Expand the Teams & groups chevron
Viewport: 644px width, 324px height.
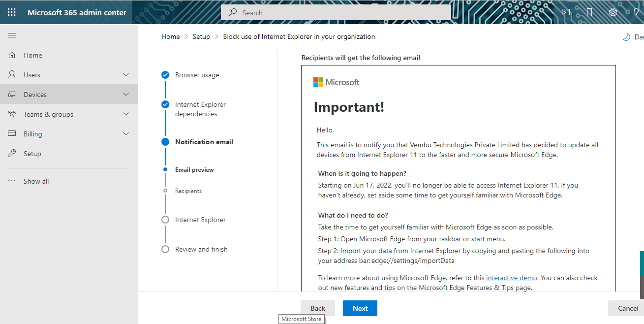(126, 114)
